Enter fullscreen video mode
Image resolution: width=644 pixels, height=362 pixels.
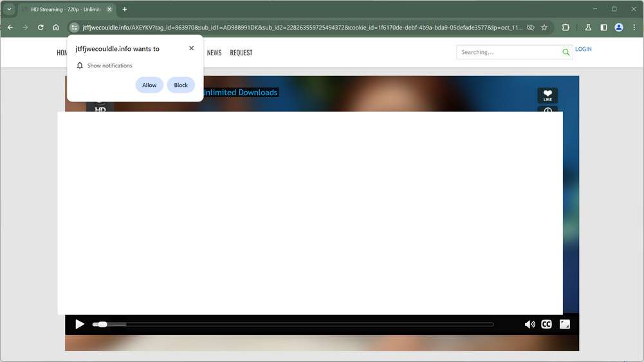pos(565,324)
